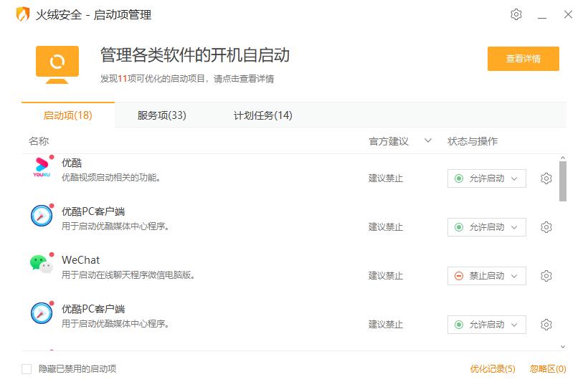The width and height of the screenshot is (588, 387).
Task: Click 建议禁止 in 优酷 row
Action: point(386,178)
